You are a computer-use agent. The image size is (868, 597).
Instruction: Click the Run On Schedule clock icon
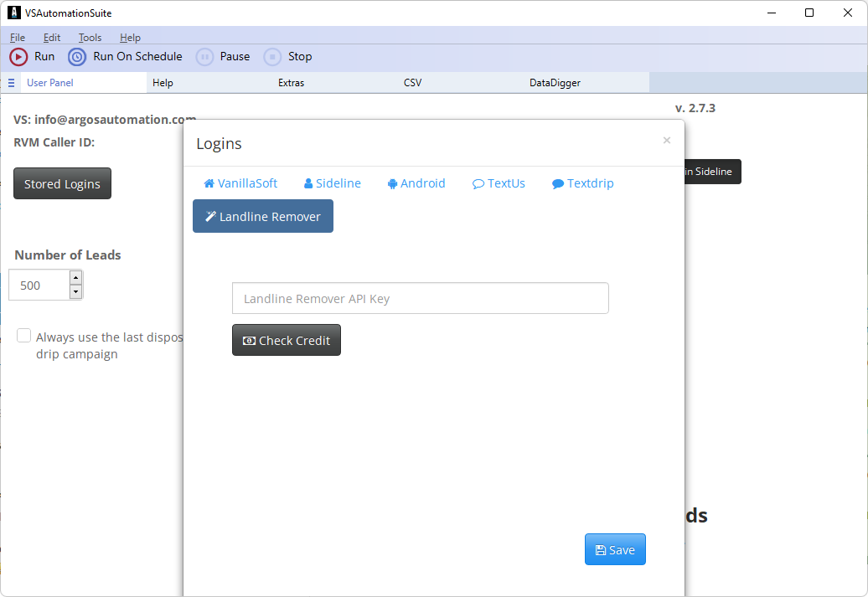coord(77,57)
